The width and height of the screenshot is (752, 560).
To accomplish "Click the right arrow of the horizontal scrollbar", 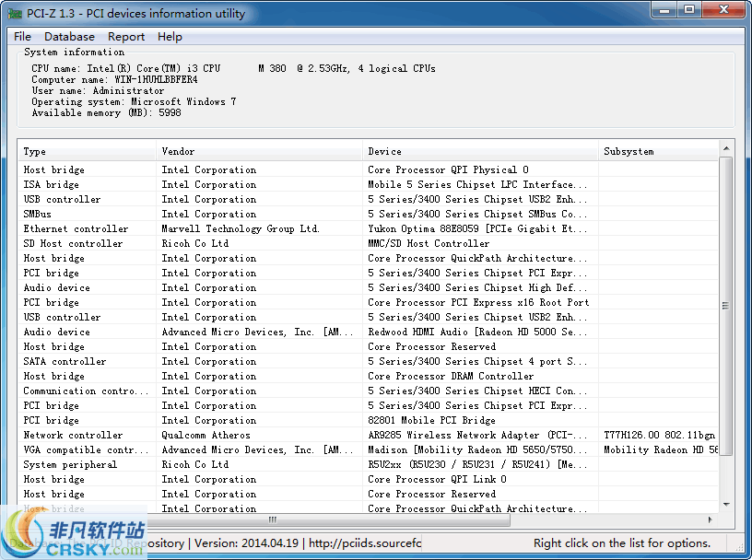I will 711,520.
